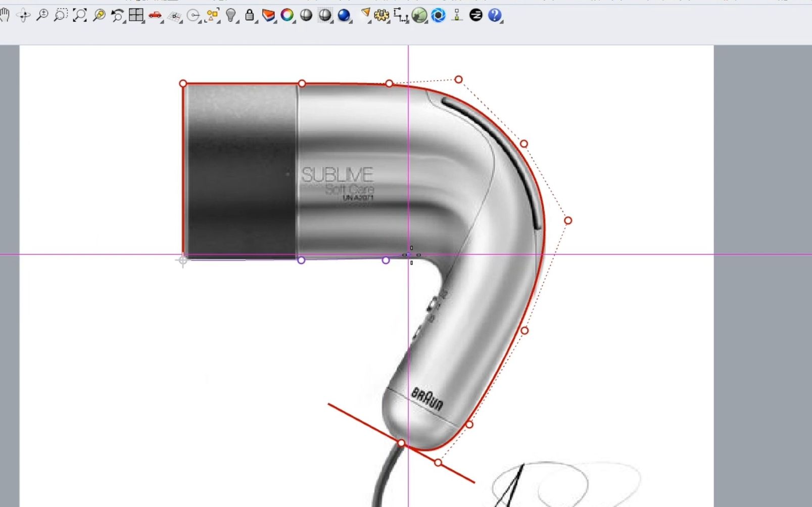Click the Shade All Viewports sphere icon
Viewport: 812px width, 507px height.
325,15
